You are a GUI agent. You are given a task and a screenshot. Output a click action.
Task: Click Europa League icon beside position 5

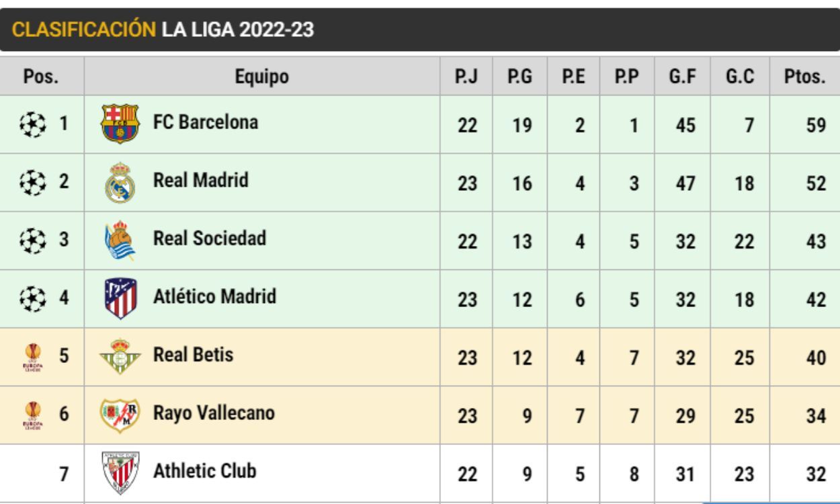pos(32,357)
